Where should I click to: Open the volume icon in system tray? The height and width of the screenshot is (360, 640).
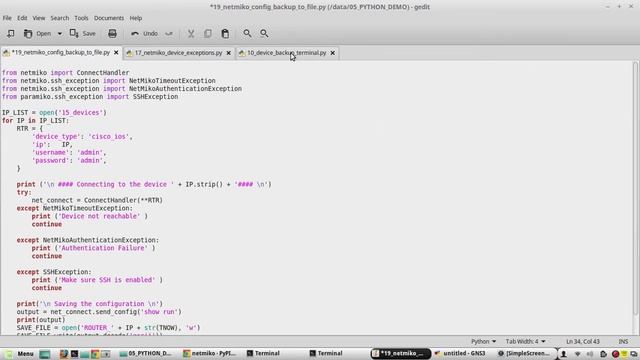point(590,354)
